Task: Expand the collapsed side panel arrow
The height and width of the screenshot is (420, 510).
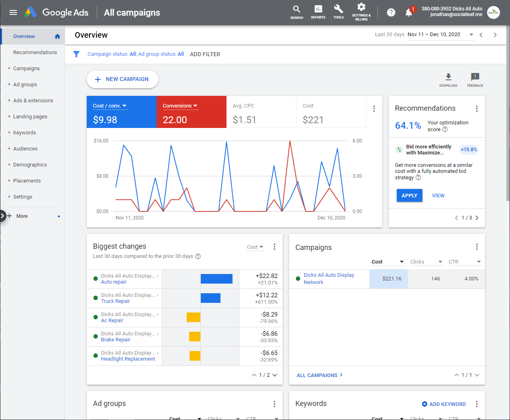Action: pos(2,216)
